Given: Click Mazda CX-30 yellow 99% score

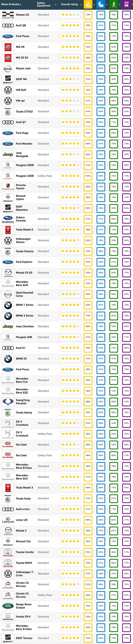Looking at the screenshot, I should pos(88,273).
